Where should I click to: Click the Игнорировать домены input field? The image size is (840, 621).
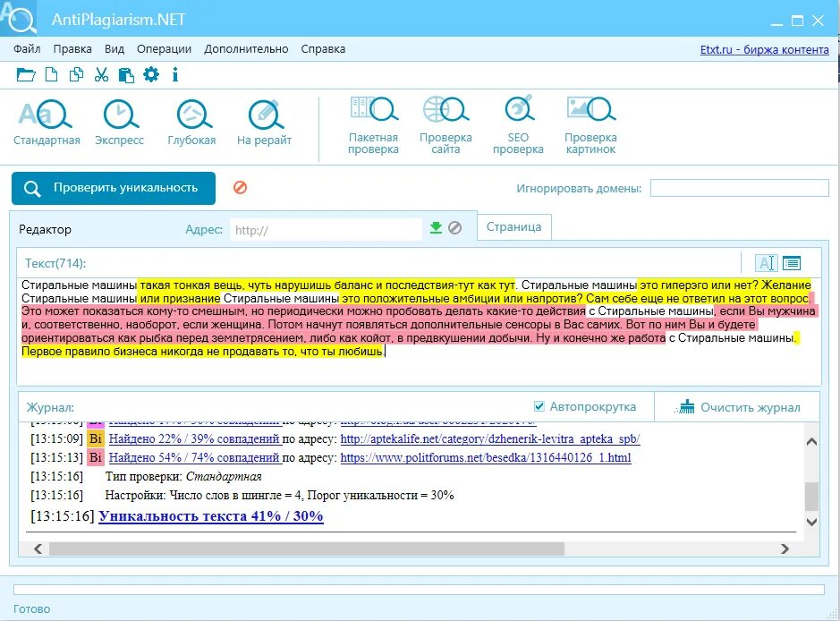(x=740, y=188)
